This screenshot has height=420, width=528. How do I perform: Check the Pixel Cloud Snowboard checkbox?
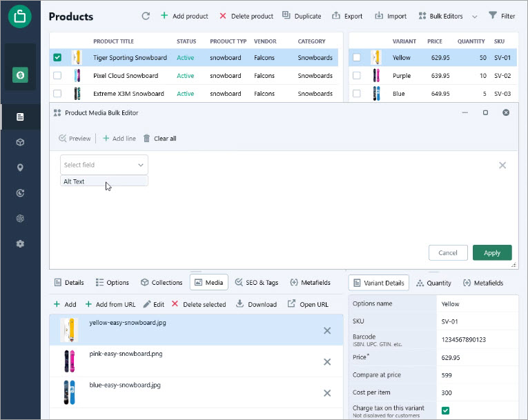tap(57, 75)
